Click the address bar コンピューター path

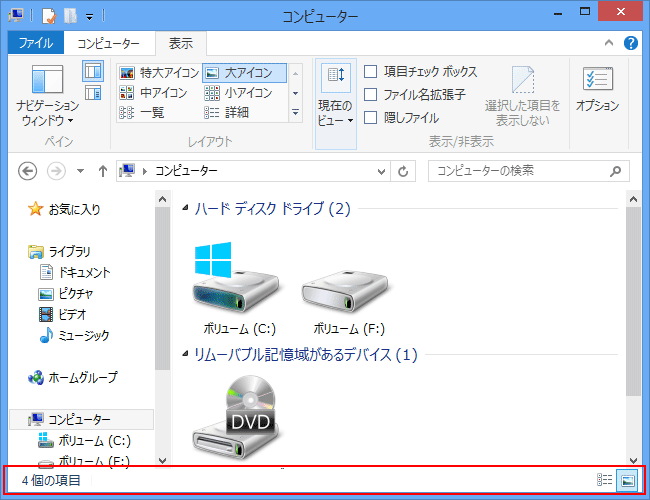tap(186, 171)
